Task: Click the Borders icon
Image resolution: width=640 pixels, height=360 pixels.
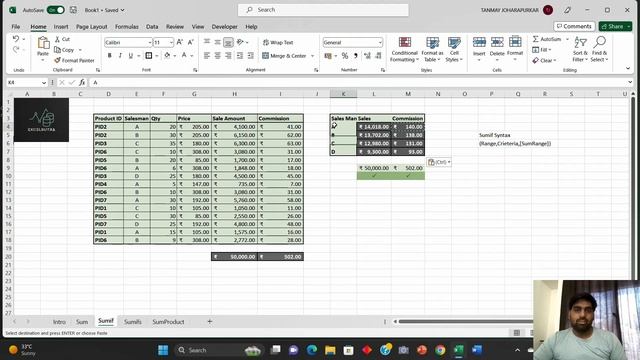Action: point(149,56)
